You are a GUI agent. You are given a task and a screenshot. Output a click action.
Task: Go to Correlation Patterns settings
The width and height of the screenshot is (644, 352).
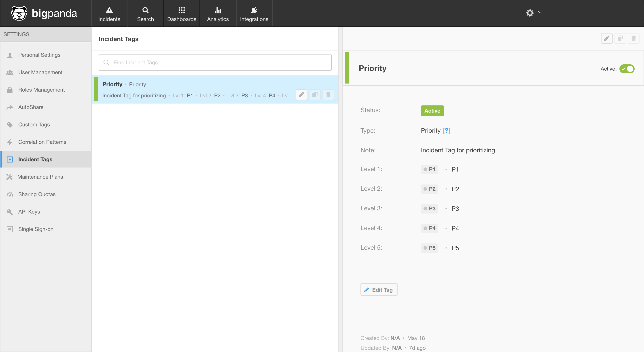tap(42, 142)
